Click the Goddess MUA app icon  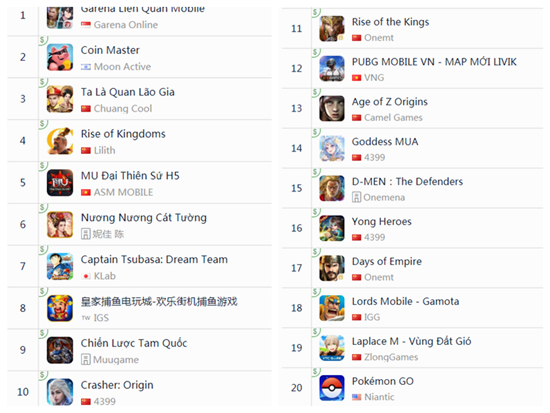coord(332,148)
